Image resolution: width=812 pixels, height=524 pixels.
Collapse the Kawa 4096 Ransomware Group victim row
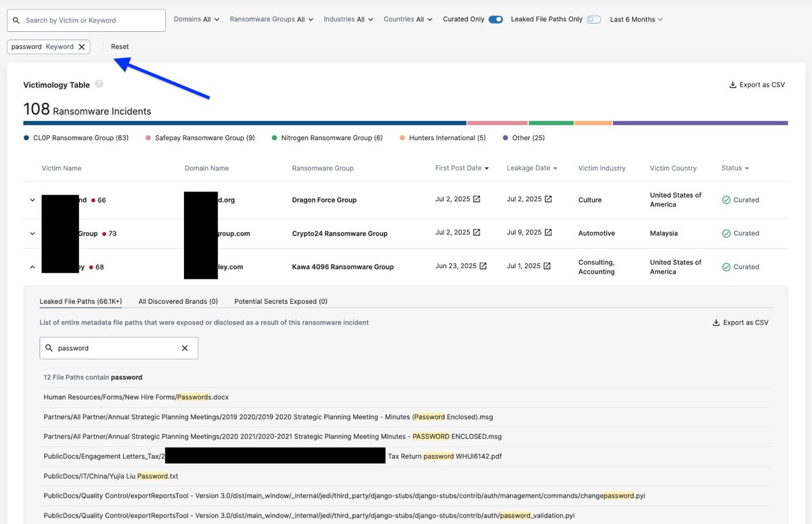(32, 267)
